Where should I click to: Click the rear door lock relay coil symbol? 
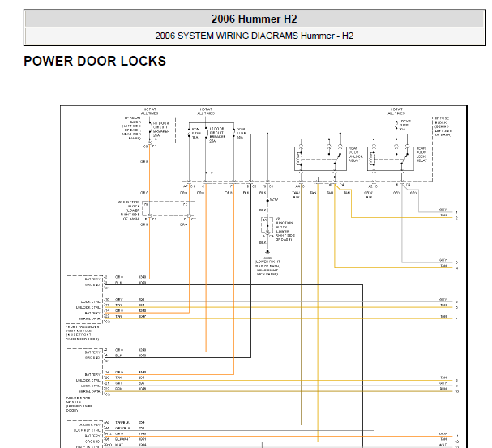[x=372, y=159]
